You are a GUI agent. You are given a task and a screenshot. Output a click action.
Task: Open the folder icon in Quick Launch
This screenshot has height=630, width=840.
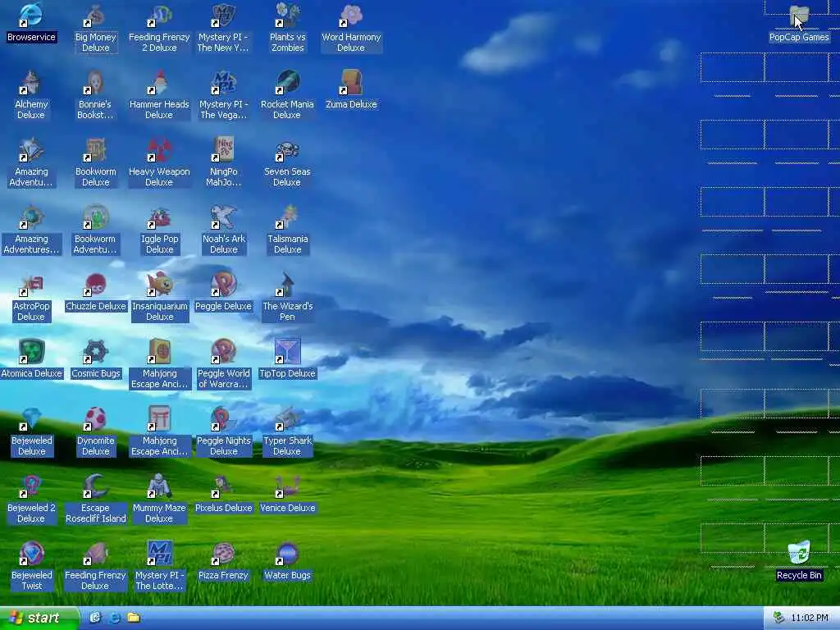tap(134, 618)
